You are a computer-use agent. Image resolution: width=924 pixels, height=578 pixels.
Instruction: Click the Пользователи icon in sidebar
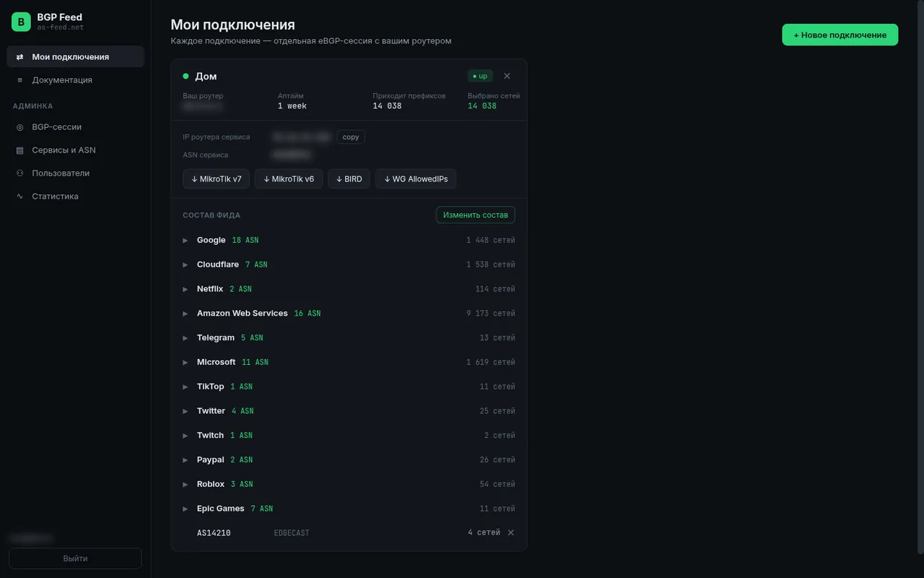[x=19, y=173]
